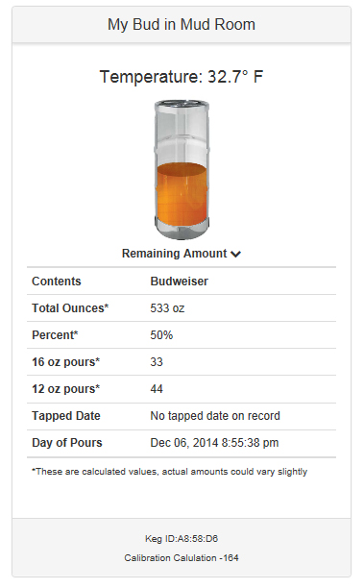
Task: Expand the Remaining Amount dropdown
Action: tap(182, 254)
